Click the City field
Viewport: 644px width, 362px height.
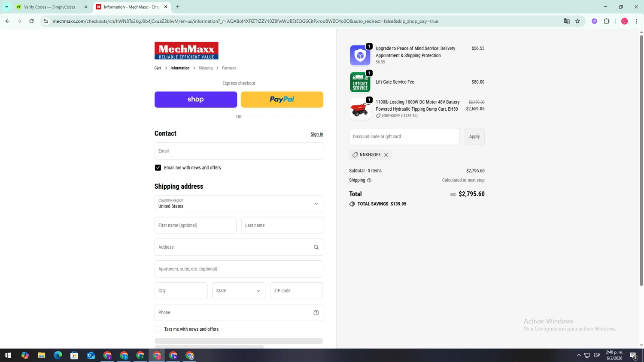click(x=181, y=291)
